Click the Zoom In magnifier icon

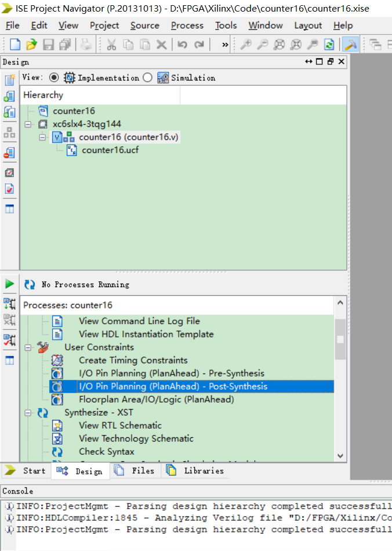[246, 45]
